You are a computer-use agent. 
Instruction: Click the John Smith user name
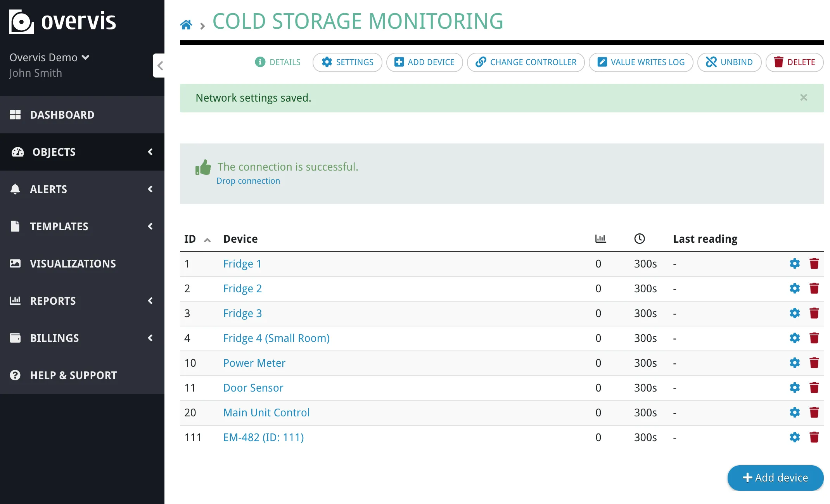click(36, 73)
